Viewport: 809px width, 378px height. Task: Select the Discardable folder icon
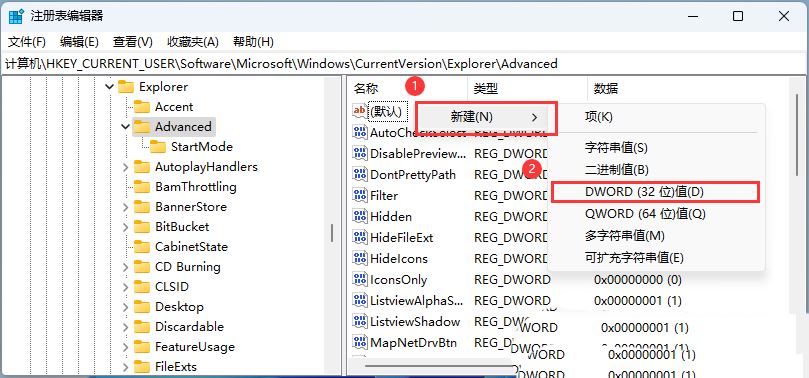(x=141, y=327)
